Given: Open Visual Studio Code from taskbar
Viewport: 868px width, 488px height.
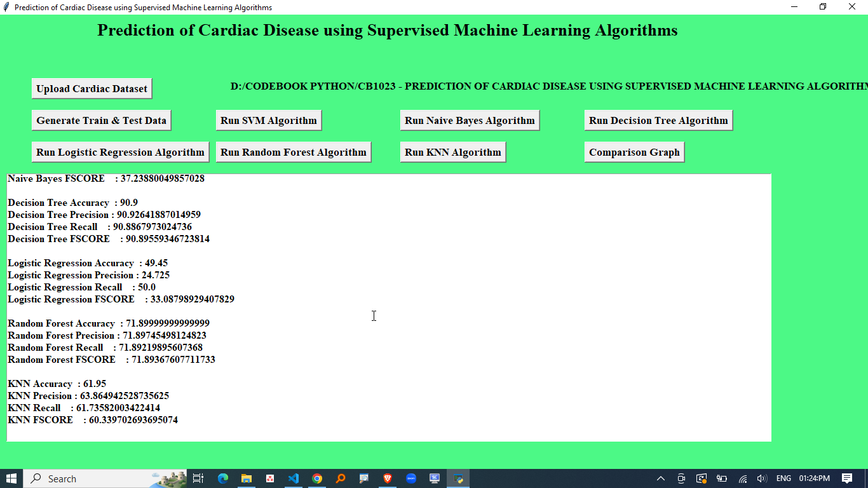Looking at the screenshot, I should (294, 478).
